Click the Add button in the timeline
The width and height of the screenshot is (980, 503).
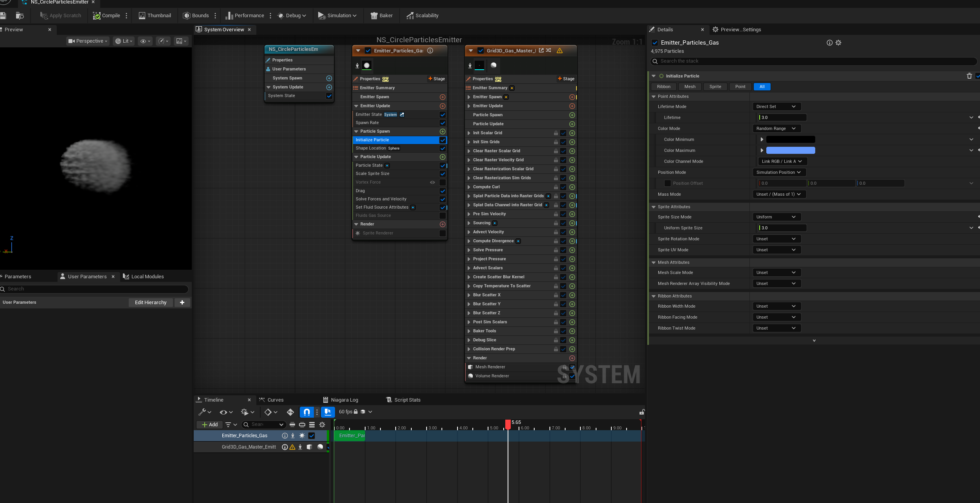click(209, 424)
